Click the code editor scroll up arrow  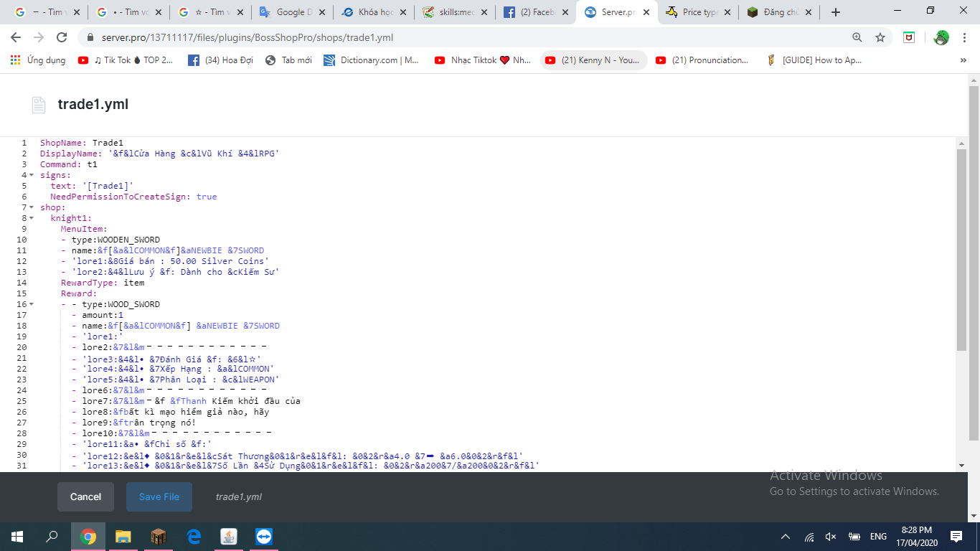(x=961, y=144)
